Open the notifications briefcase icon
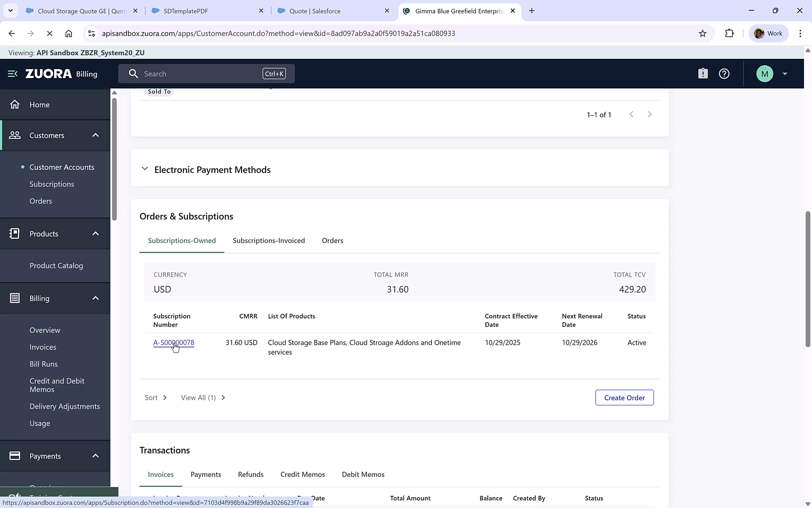This screenshot has height=508, width=812. coord(703,73)
